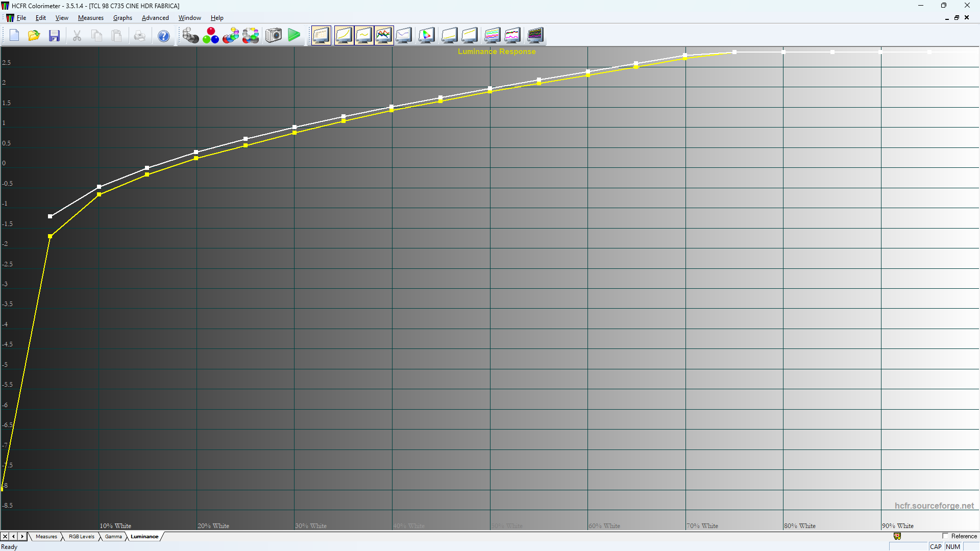Toggle the Measures data view monitor icon
Viewport: 980px width, 551px height.
(322, 36)
